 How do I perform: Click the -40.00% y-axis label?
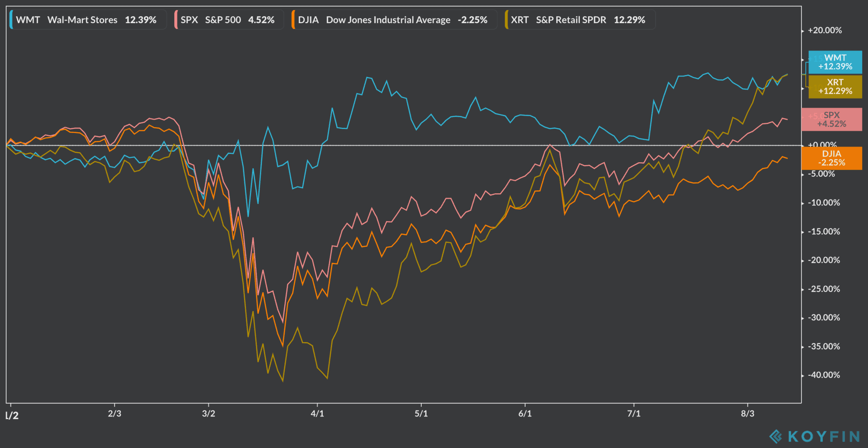coord(824,375)
